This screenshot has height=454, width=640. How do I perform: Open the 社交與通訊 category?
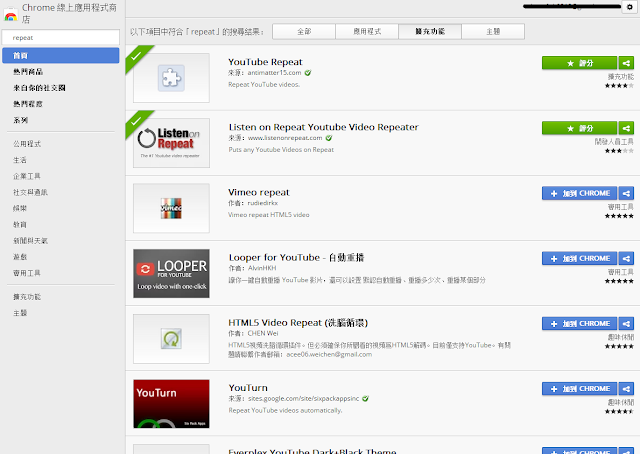point(30,192)
